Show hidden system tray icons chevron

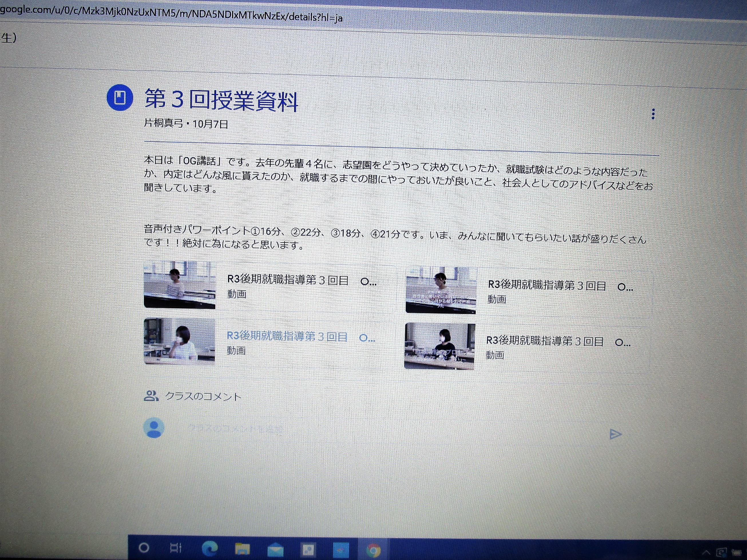coord(706,553)
